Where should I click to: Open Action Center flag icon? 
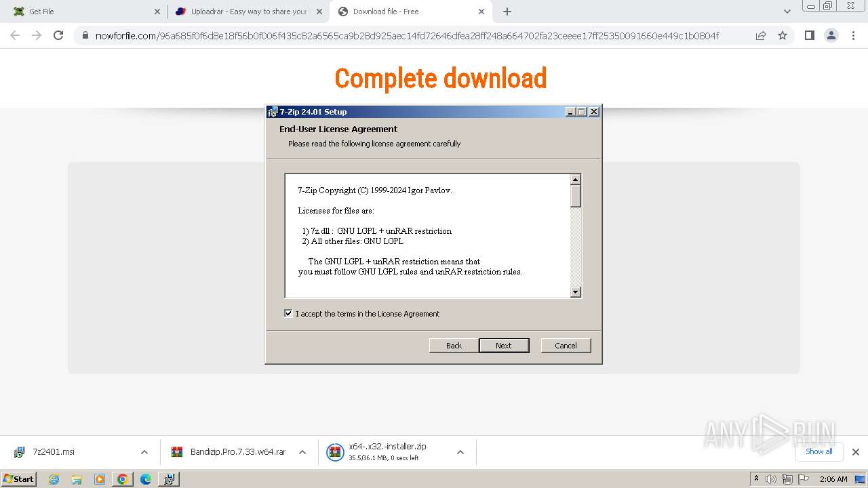point(802,479)
